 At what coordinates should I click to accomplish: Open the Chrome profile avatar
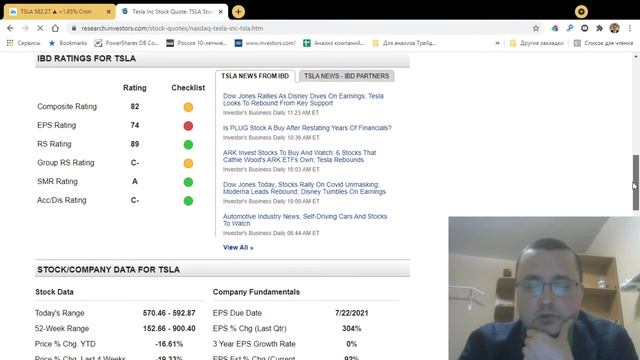click(614, 28)
